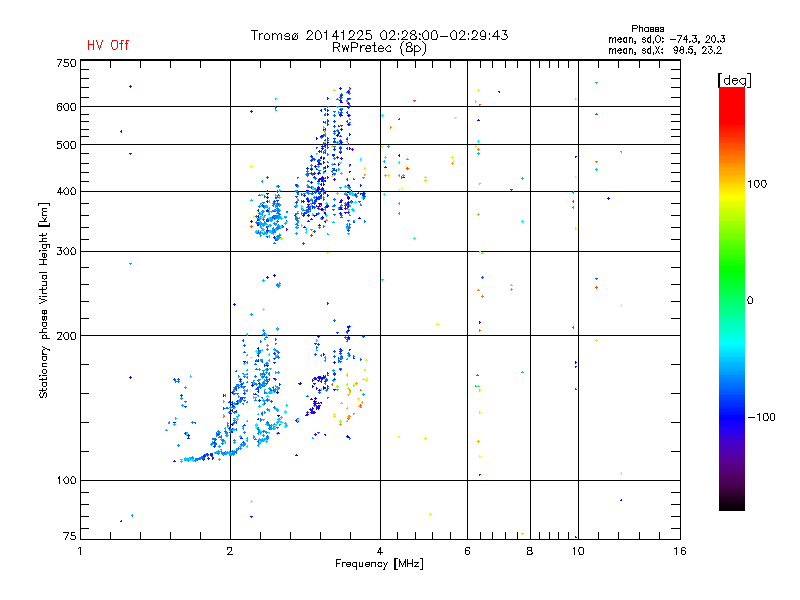Click the 'Phases' header text
This screenshot has width=800, height=600.
[647, 29]
